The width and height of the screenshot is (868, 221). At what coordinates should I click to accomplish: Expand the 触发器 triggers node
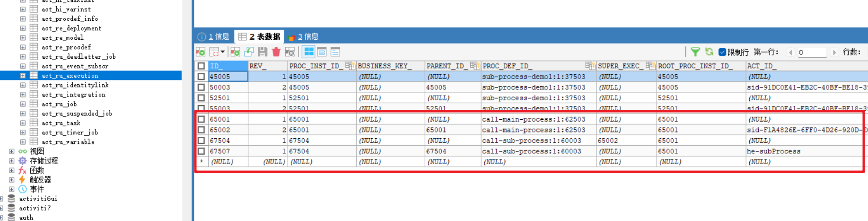[x=11, y=179]
